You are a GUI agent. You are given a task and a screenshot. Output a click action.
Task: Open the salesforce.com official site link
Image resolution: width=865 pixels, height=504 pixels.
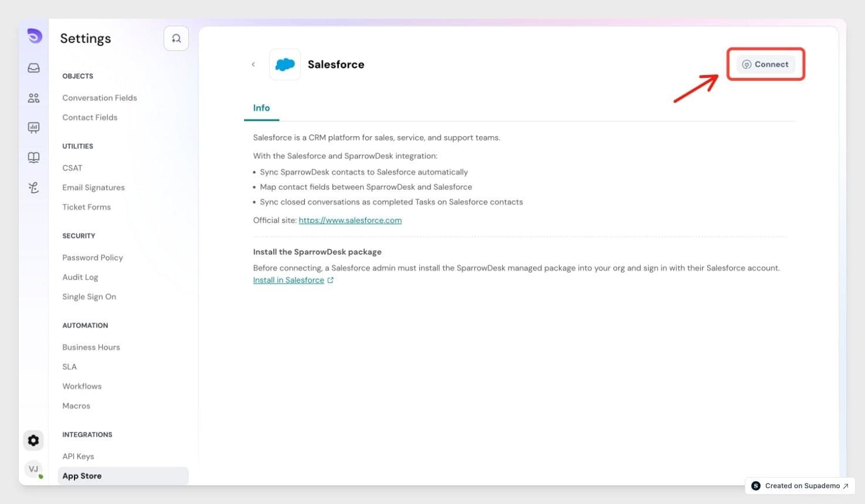[x=350, y=220]
